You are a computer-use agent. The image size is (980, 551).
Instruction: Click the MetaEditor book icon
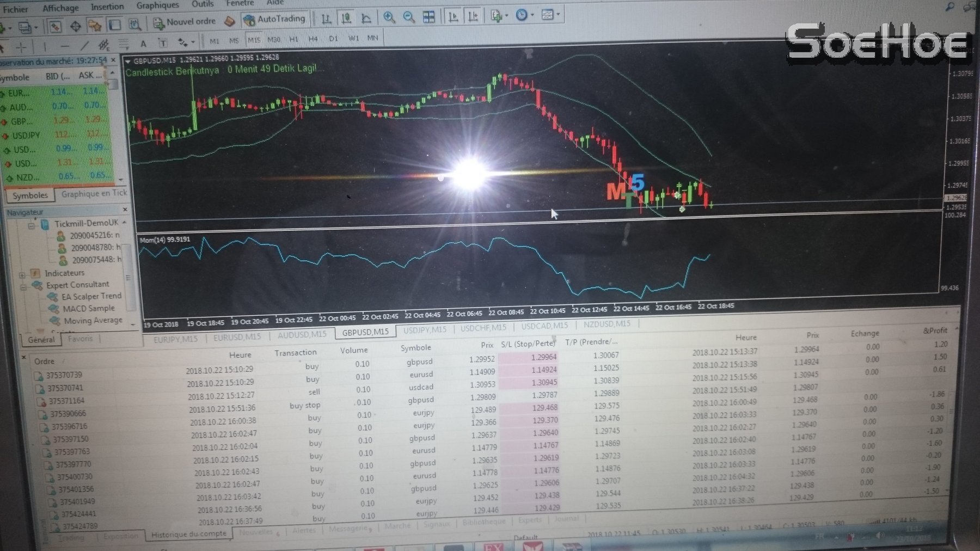pos(230,21)
